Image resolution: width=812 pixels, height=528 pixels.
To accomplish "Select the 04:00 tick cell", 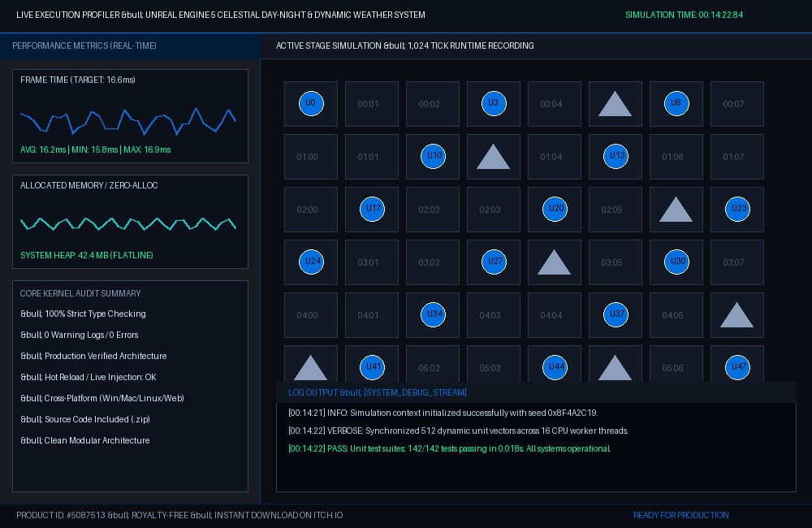I will coord(311,315).
